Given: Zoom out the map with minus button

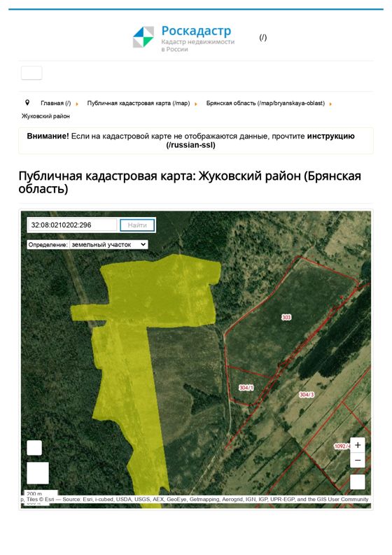Looking at the screenshot, I should pyautogui.click(x=358, y=460).
